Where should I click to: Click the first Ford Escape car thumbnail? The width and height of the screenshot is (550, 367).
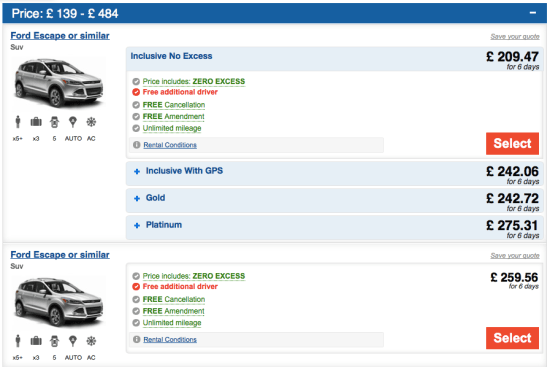[59, 84]
